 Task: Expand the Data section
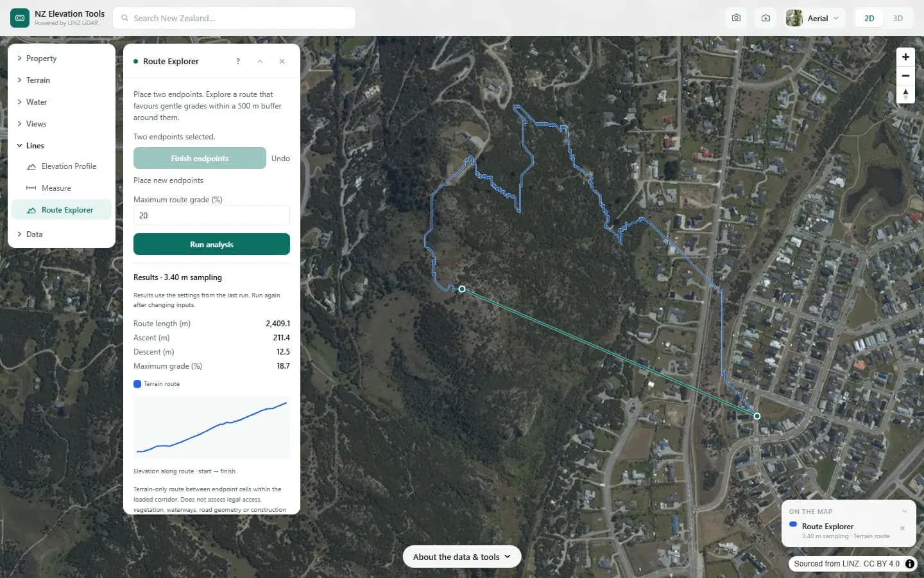[x=62, y=234]
